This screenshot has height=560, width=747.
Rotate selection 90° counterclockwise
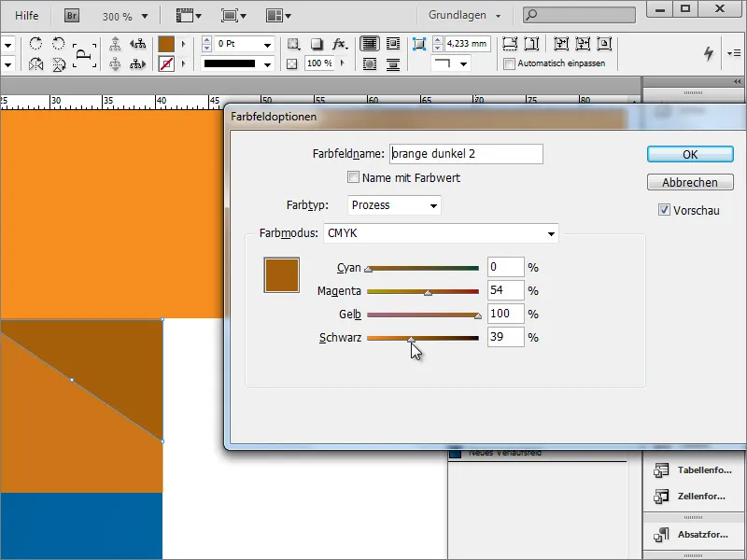(x=58, y=44)
